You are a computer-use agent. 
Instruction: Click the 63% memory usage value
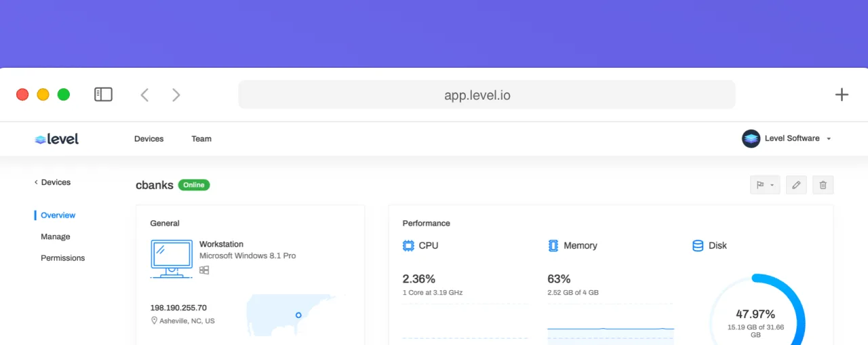559,279
